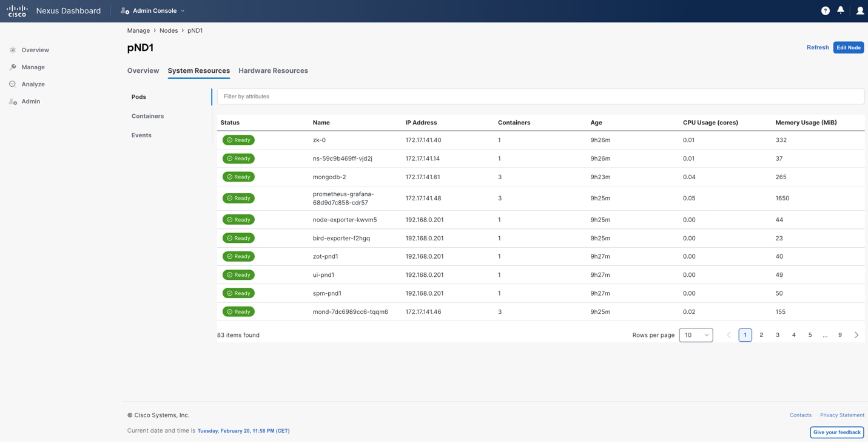Click the Cisco logo
This screenshot has width=868, height=442.
[17, 11]
